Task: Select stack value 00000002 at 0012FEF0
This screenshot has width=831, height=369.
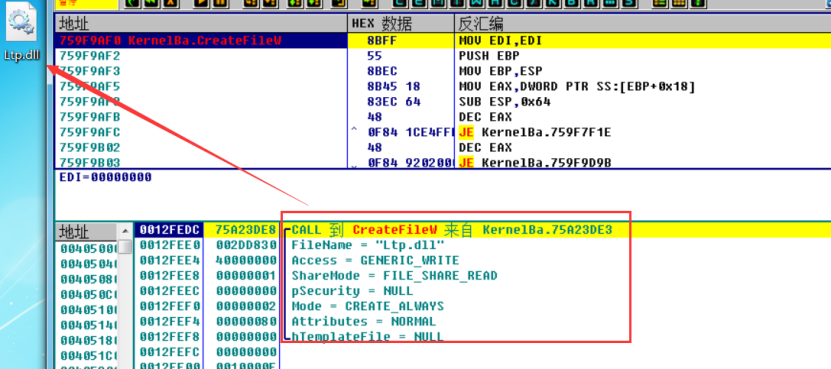Action: pyautogui.click(x=246, y=306)
